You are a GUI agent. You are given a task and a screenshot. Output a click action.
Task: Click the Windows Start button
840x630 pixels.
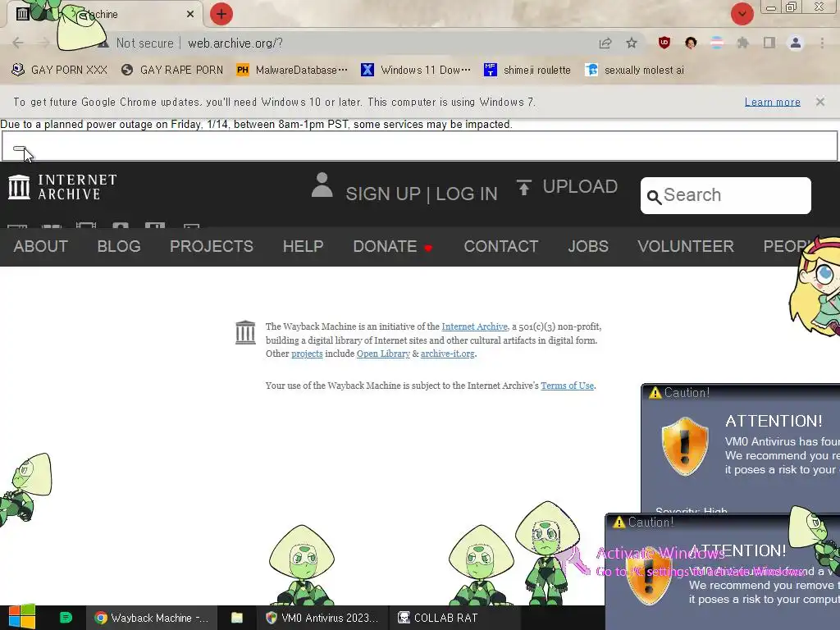pyautogui.click(x=21, y=617)
